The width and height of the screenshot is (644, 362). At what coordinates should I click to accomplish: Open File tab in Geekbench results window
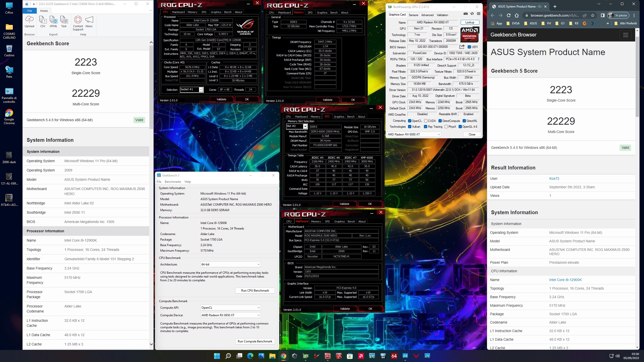click(30, 11)
